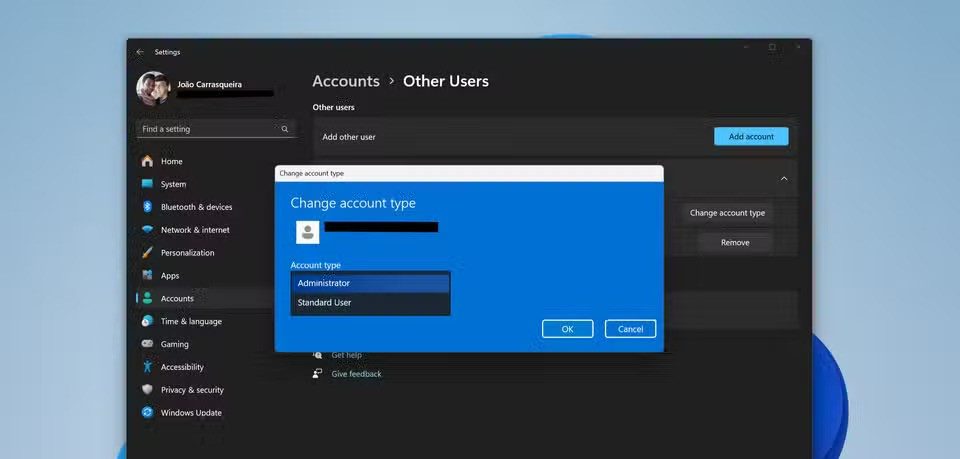This screenshot has height=459, width=960.
Task: Confirm with the OK button
Action: 568,329
